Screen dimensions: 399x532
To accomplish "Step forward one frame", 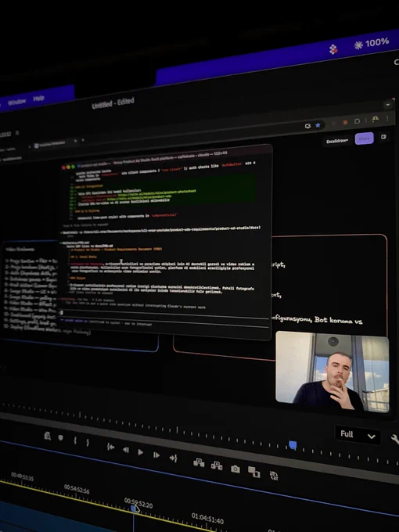I will click(x=156, y=455).
